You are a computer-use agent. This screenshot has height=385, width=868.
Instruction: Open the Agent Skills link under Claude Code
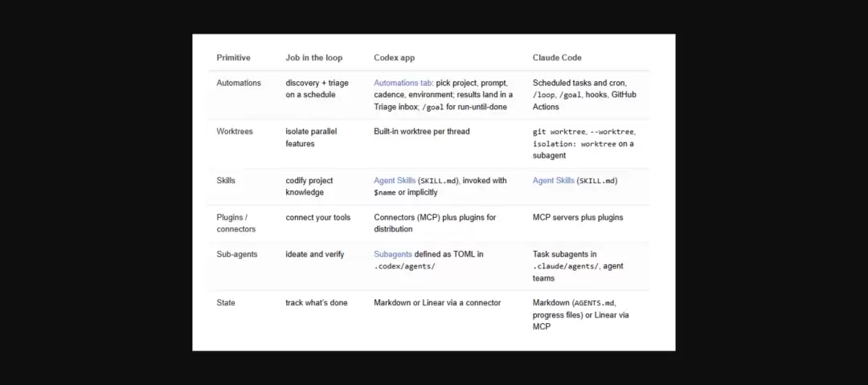pos(554,181)
